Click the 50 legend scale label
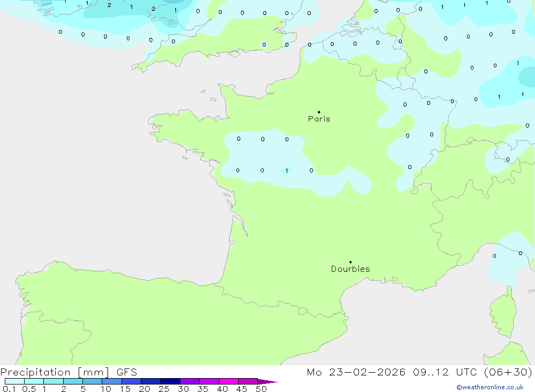Image resolution: width=535 pixels, height=392 pixels. pyautogui.click(x=261, y=389)
